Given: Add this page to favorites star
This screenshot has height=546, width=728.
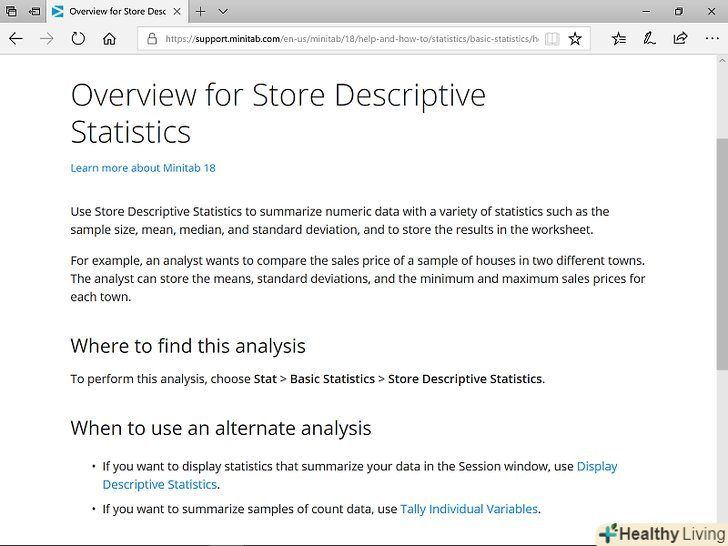Looking at the screenshot, I should click(575, 39).
